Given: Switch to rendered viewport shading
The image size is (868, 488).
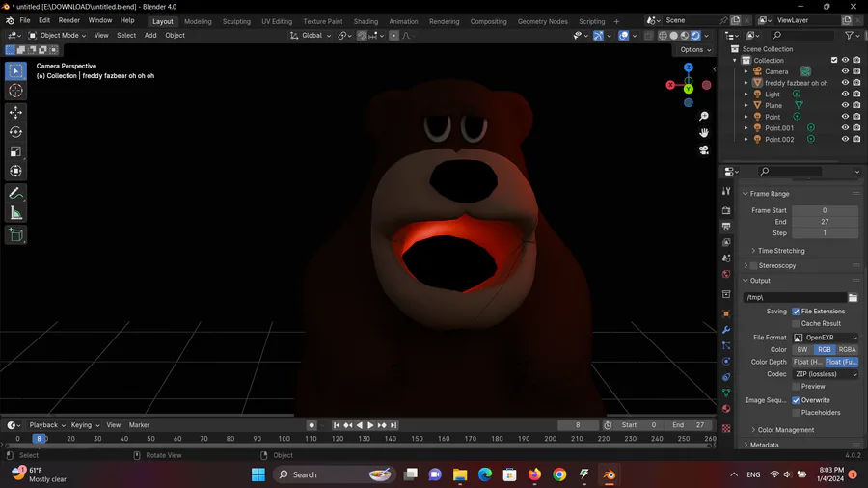Looking at the screenshot, I should click(695, 36).
